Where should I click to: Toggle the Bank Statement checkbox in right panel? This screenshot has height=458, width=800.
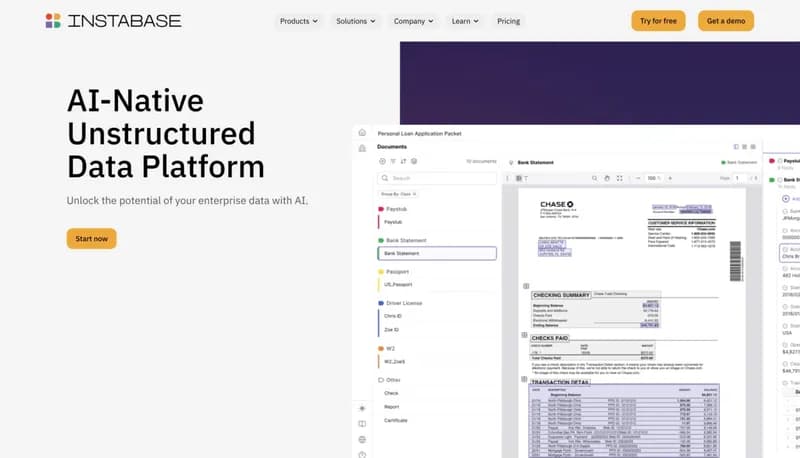[x=780, y=180]
